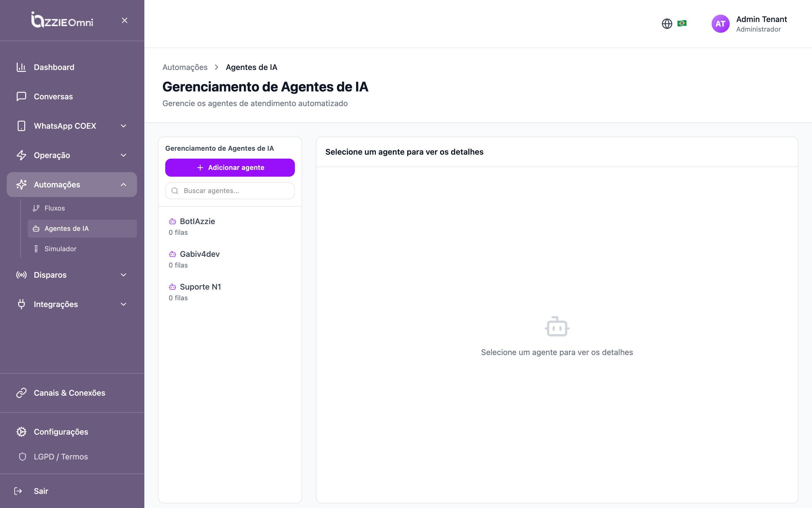Select the Suporte N1 agent
The image size is (812, 508).
[x=230, y=292]
